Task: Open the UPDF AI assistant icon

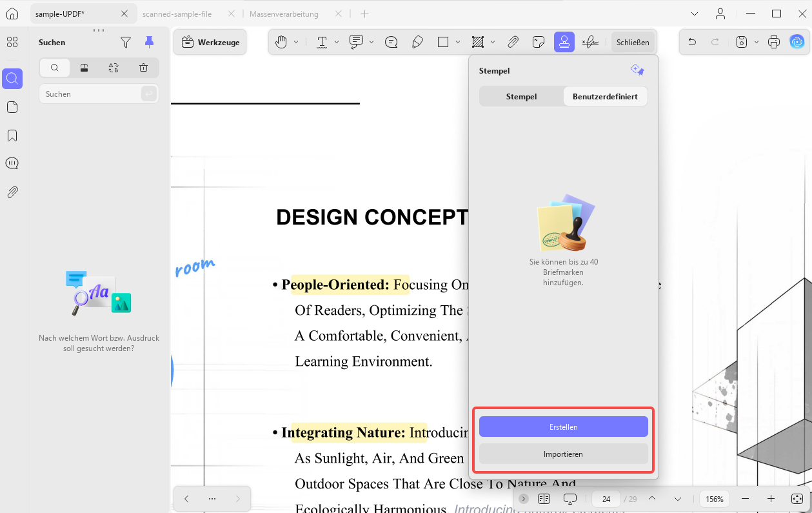Action: click(x=797, y=42)
